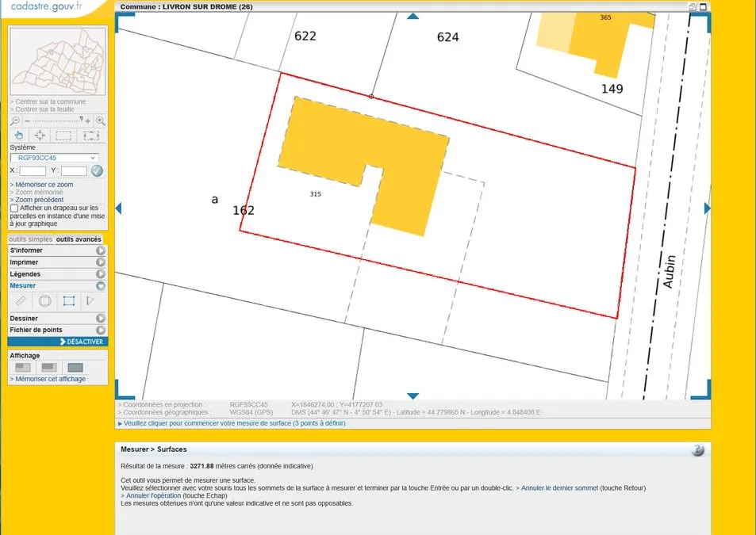Click the Y coordinate input field
756x535 pixels.
pyautogui.click(x=74, y=171)
